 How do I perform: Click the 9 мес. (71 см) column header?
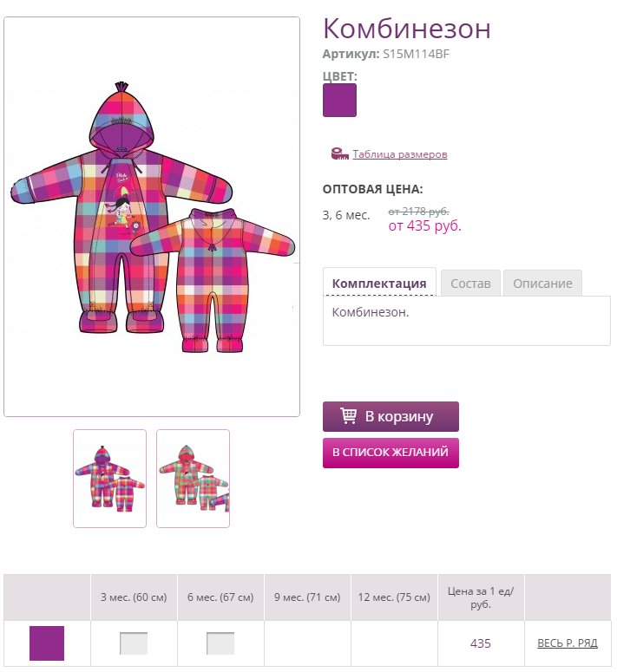click(307, 597)
